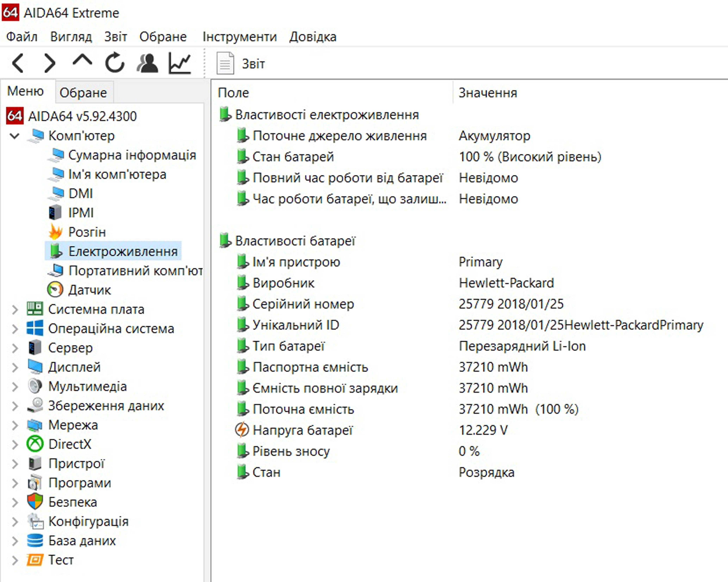Select the DMI tree item
The width and height of the screenshot is (728, 582).
coord(80,194)
